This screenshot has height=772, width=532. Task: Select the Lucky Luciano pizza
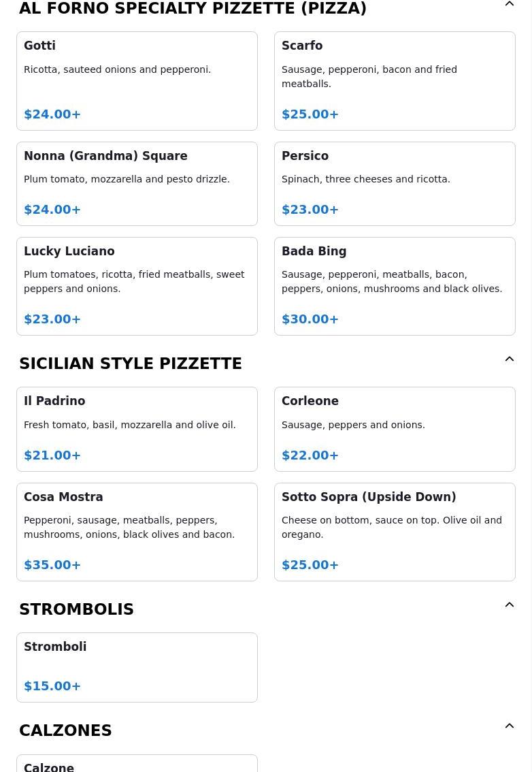tap(137, 286)
